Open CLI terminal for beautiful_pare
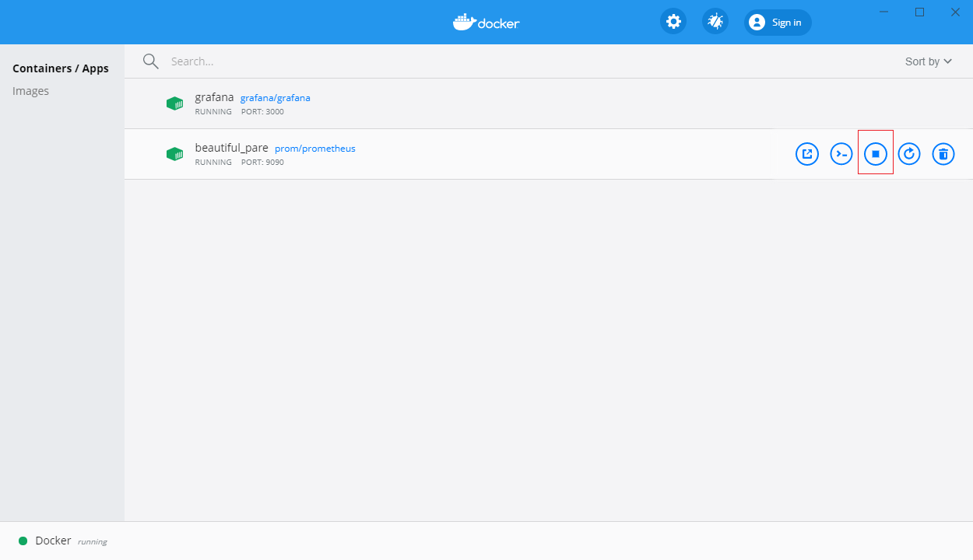The height and width of the screenshot is (560, 973). point(841,154)
